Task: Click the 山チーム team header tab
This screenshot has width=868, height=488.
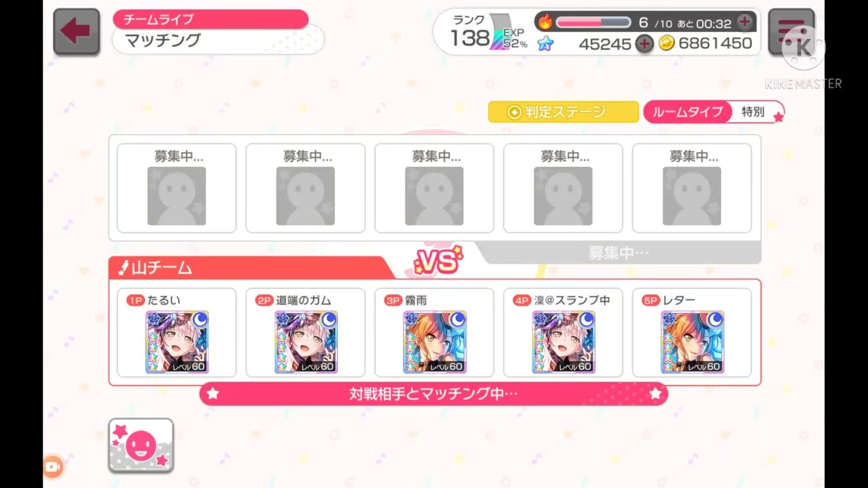Action: tap(251, 268)
